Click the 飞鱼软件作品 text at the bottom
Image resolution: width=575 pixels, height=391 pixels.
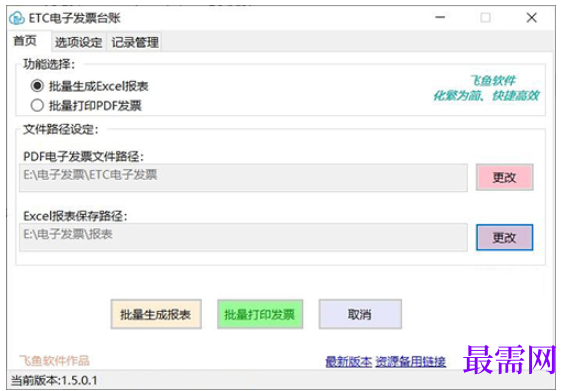point(54,361)
